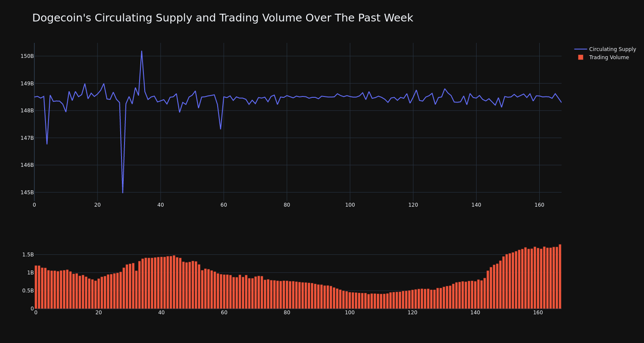Click the 0.5B label on volume axis
The image size is (644, 343).
click(27, 290)
